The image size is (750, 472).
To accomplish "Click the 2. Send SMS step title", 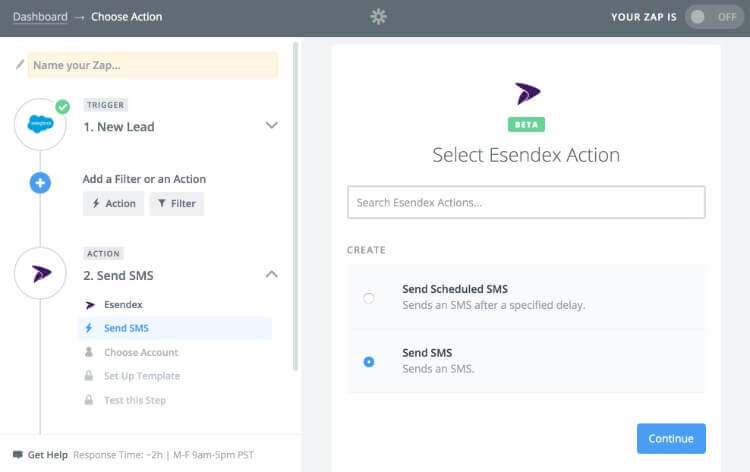I will click(118, 275).
